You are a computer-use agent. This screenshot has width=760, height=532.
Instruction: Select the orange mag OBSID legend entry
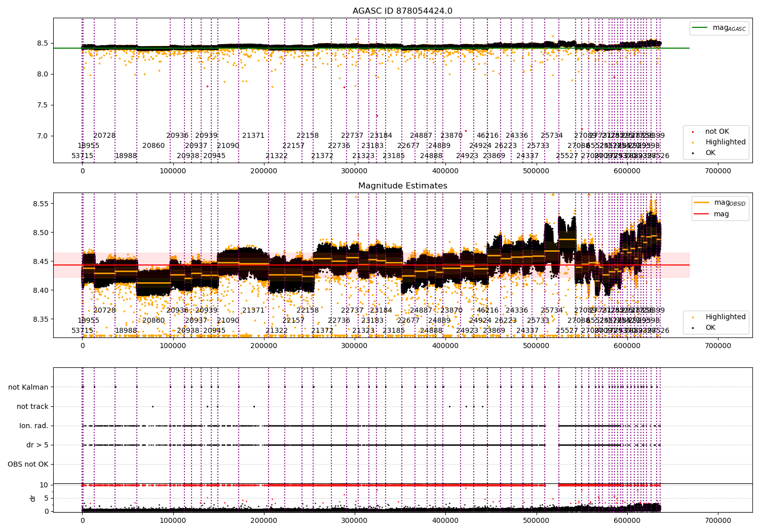pyautogui.click(x=720, y=203)
